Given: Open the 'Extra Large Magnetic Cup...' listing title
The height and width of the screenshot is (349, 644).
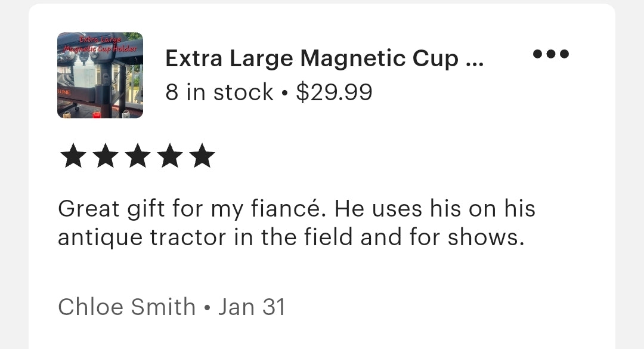Looking at the screenshot, I should point(324,58).
